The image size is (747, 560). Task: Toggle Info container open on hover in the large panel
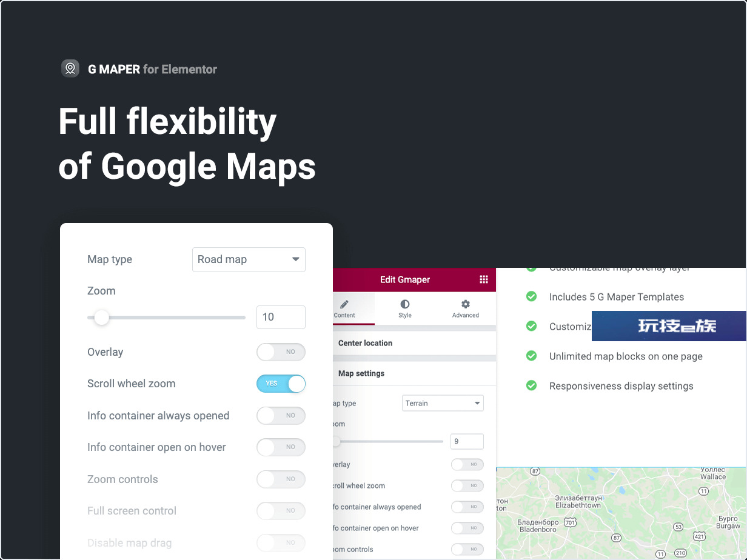coord(281,447)
